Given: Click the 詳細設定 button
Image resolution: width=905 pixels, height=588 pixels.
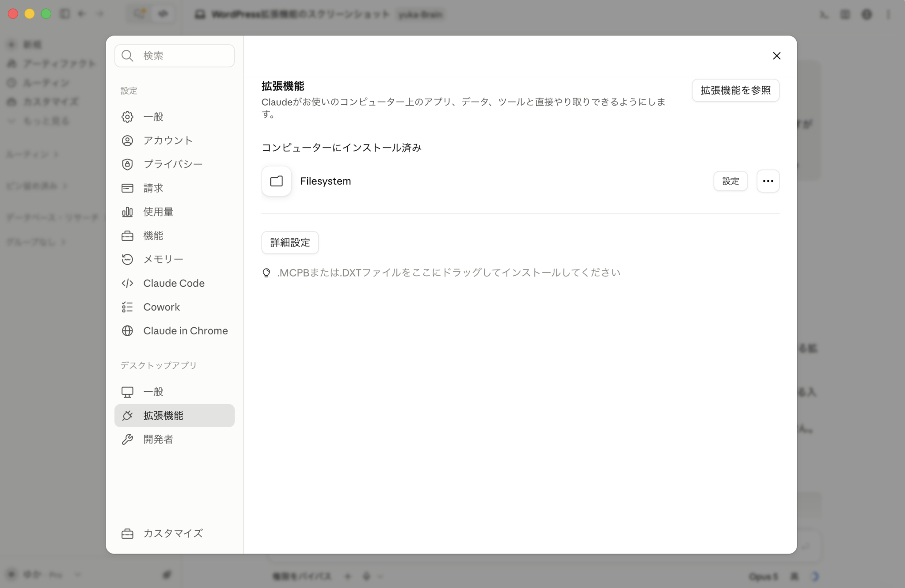Looking at the screenshot, I should pos(290,243).
